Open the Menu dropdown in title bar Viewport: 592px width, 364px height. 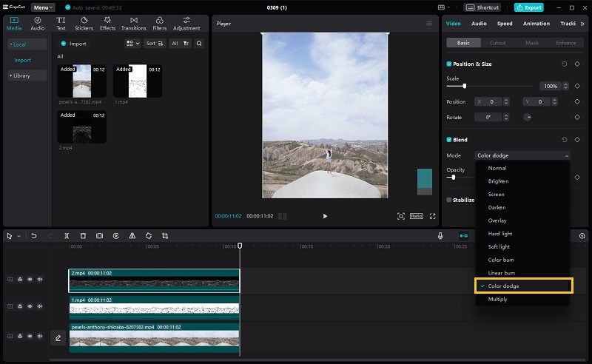click(42, 7)
